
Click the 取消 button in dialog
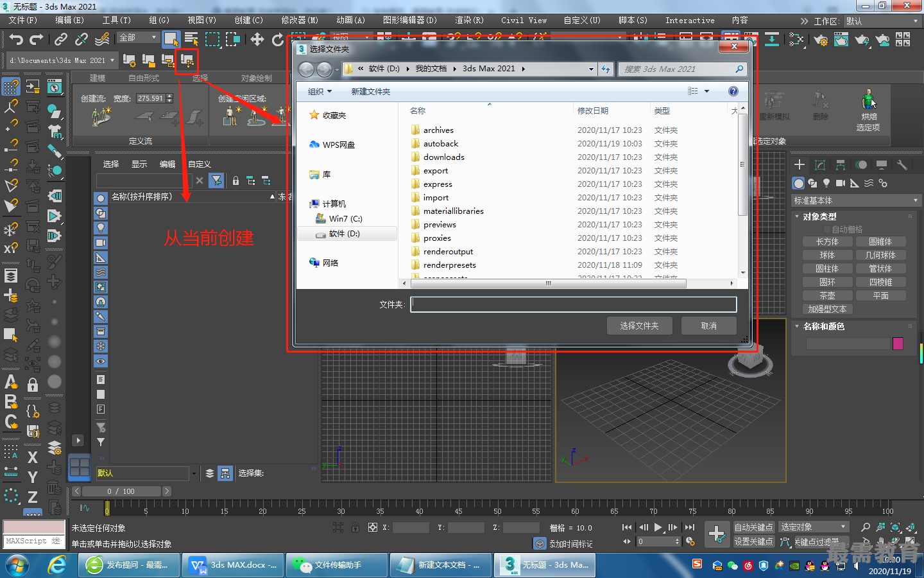tap(709, 326)
